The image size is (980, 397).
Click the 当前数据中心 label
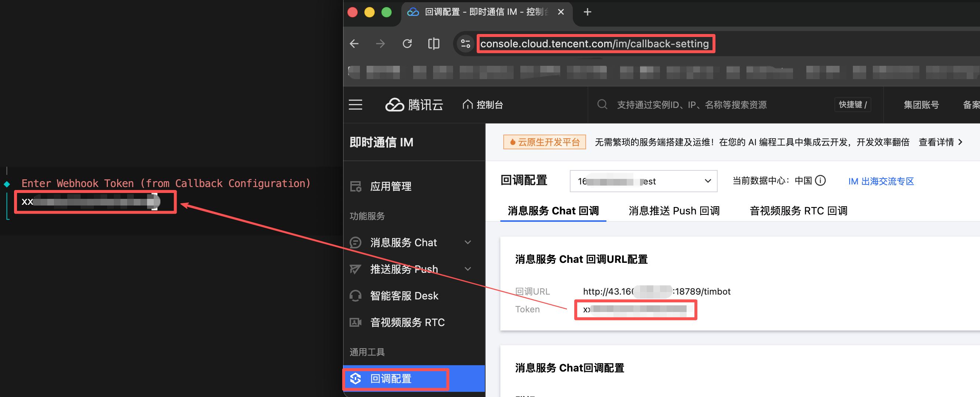(761, 180)
